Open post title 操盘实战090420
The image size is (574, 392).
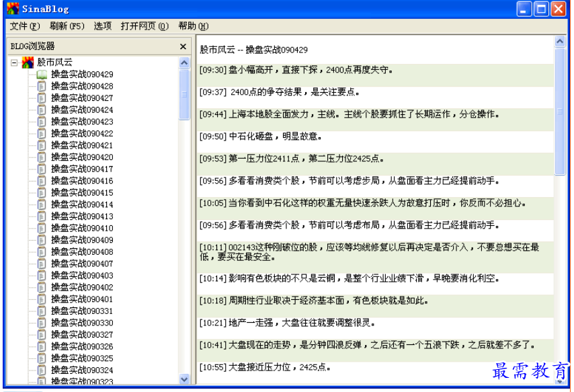coord(82,157)
